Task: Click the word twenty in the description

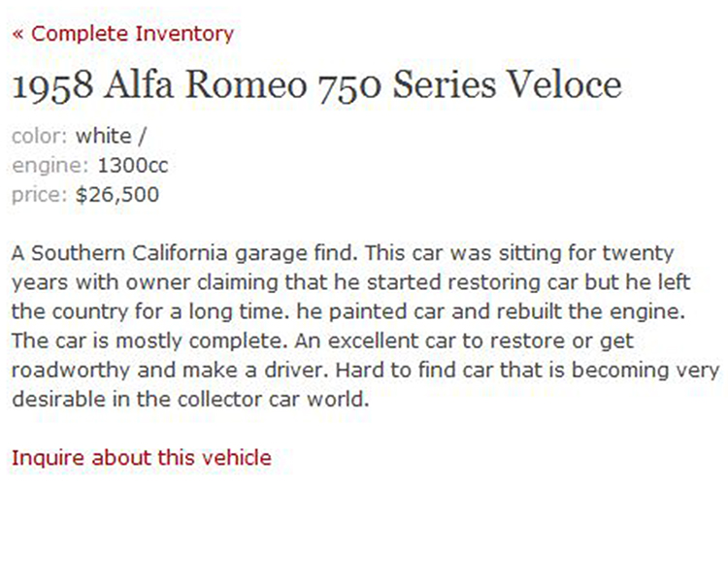Action: tap(638, 254)
